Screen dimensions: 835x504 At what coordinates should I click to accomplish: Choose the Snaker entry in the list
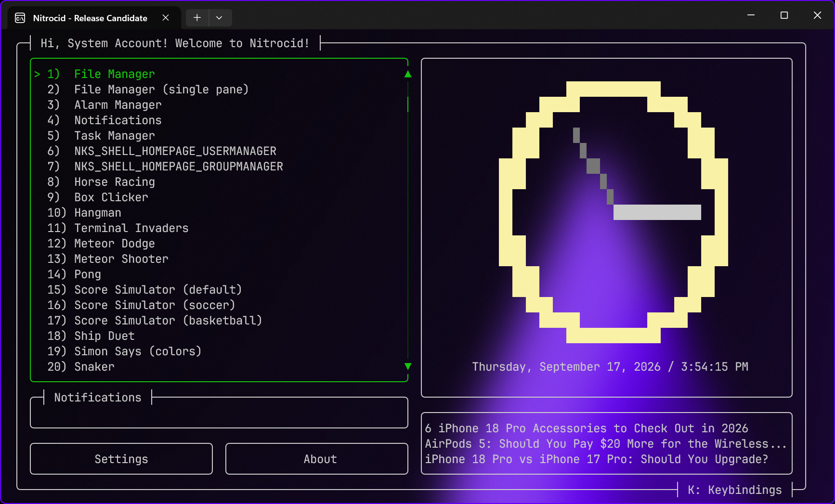[x=94, y=367]
